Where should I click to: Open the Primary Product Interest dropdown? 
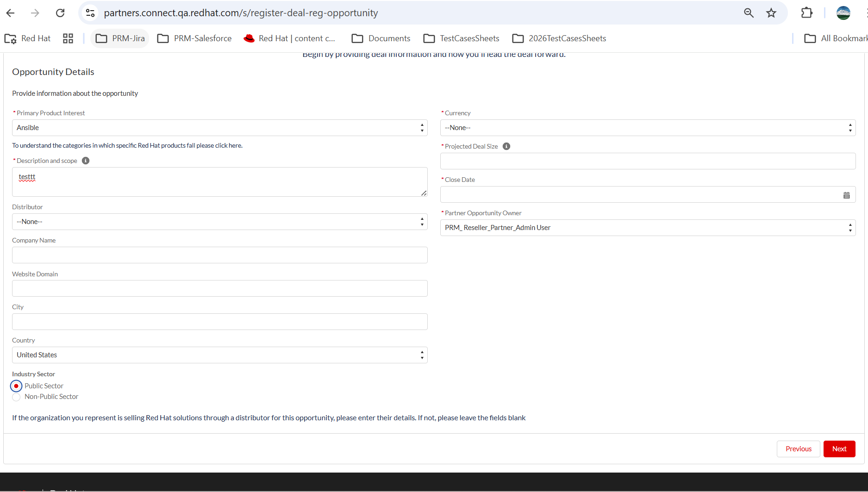[219, 128]
